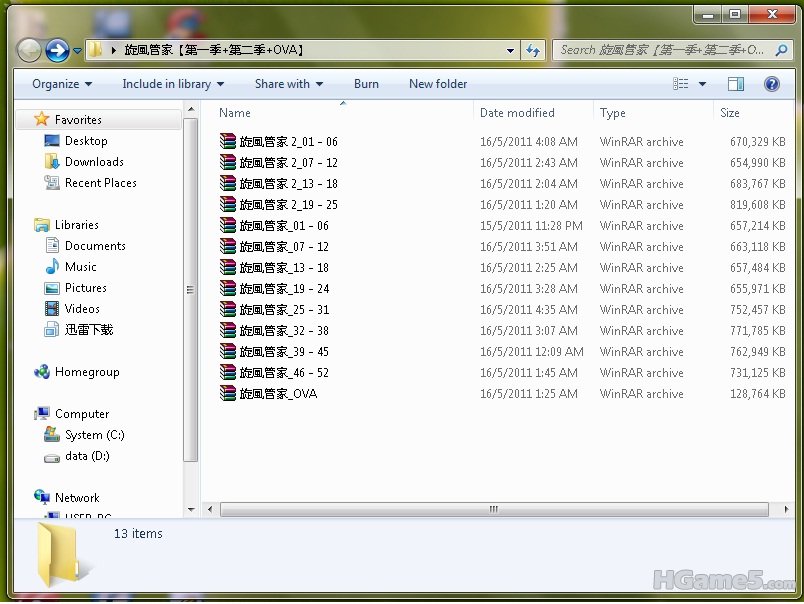804x604 pixels.
Task: Open the Share with dropdown
Action: pos(289,84)
